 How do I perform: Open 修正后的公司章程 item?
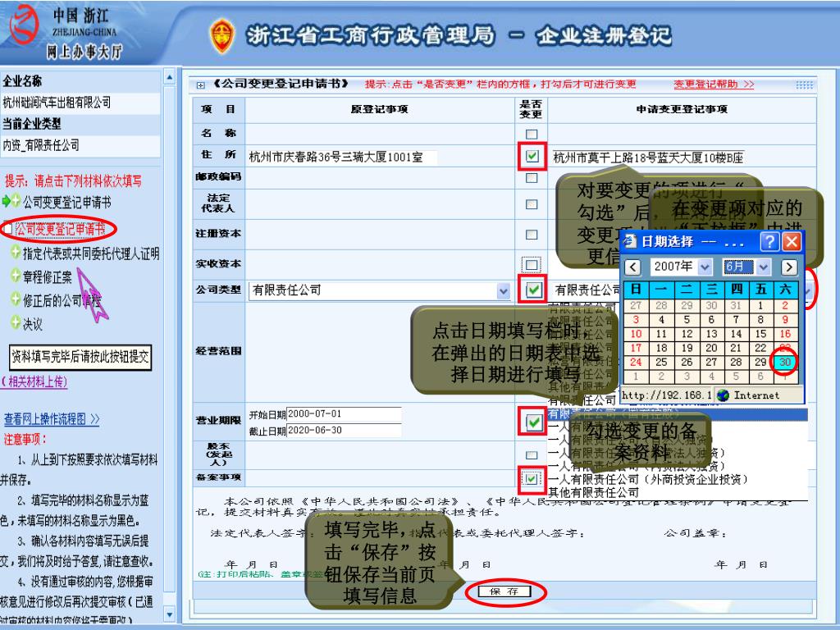(62, 300)
